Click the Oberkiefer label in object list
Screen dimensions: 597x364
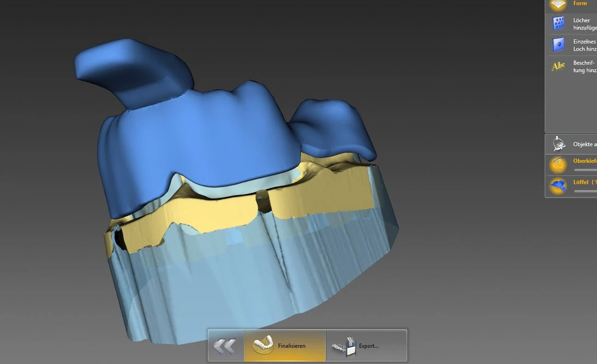click(x=585, y=161)
